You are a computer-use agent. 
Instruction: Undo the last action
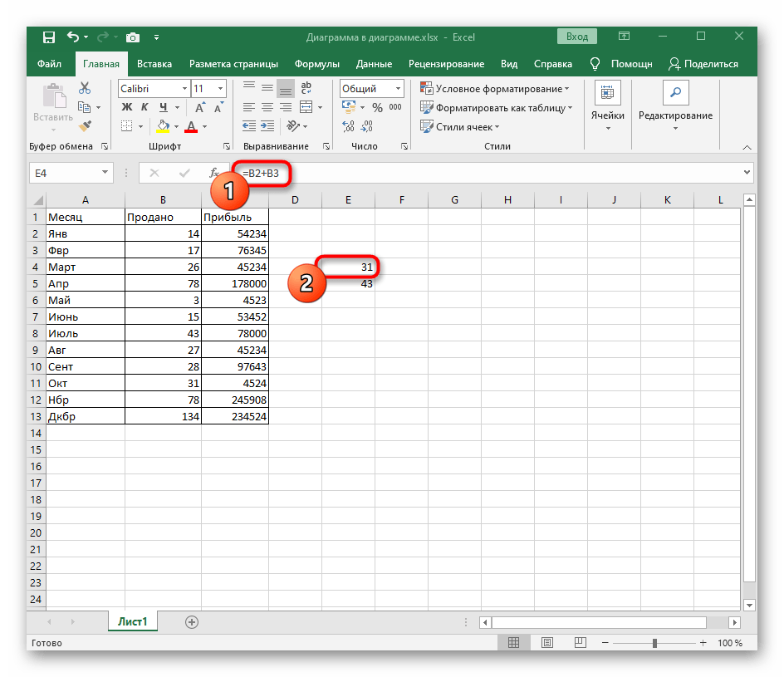[73, 37]
